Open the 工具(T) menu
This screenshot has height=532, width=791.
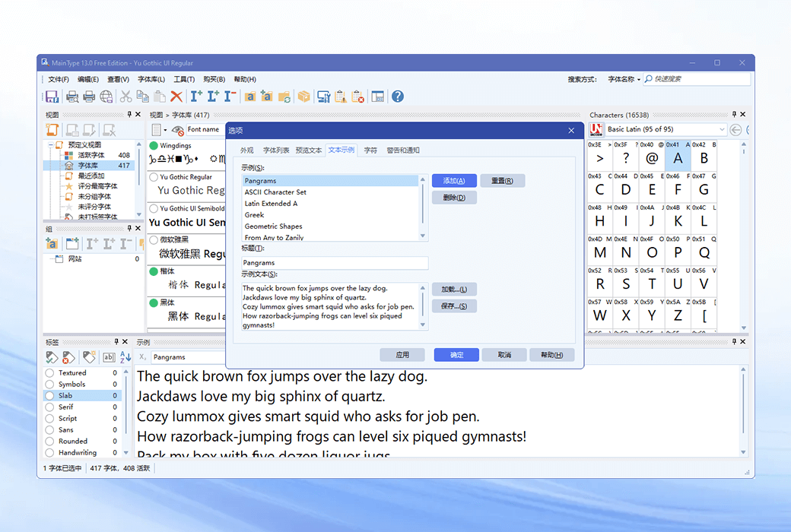[x=184, y=79]
